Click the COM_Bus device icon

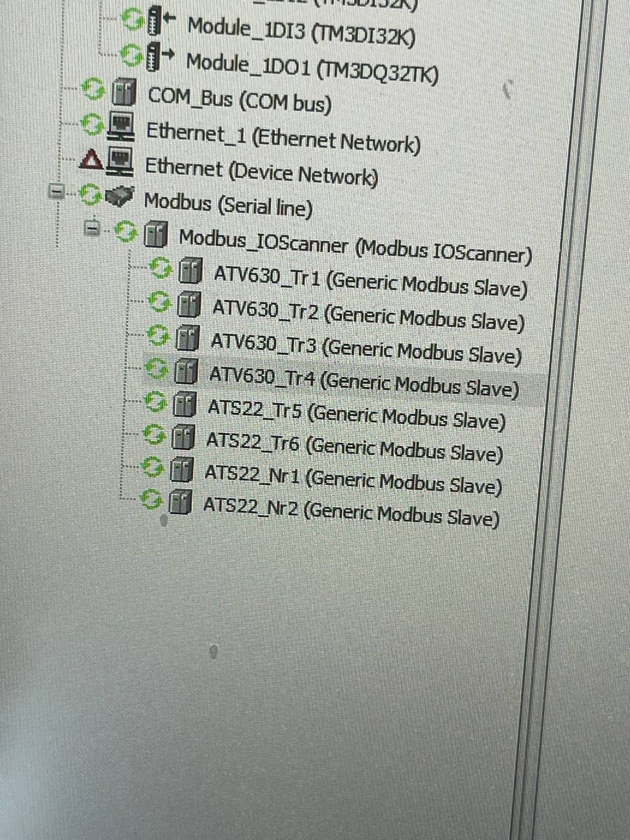point(123,93)
